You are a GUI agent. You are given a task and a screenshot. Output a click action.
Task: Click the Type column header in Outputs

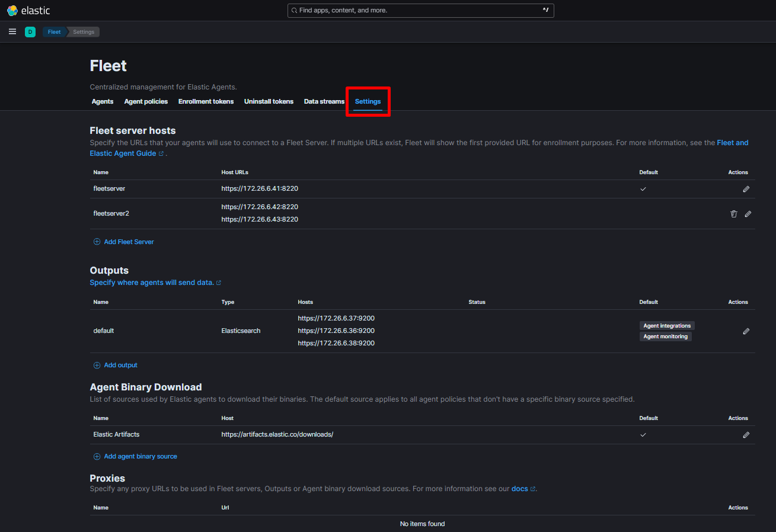pyautogui.click(x=228, y=302)
